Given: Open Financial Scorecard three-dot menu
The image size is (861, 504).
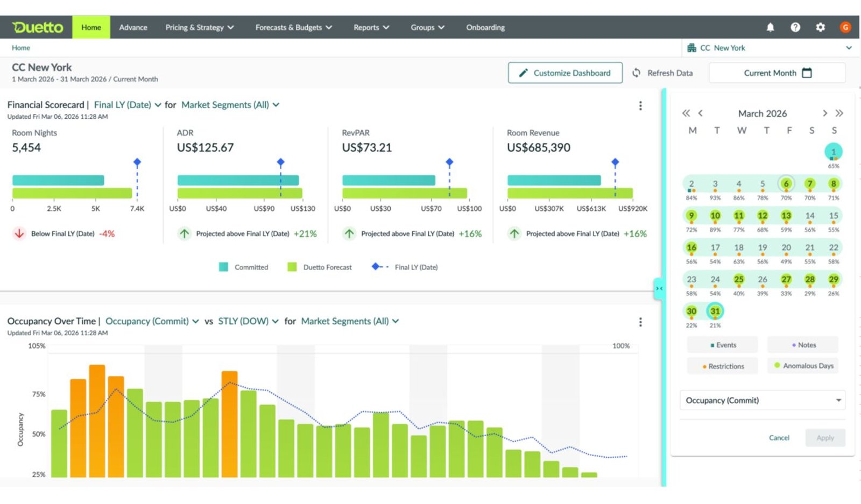Looking at the screenshot, I should pyautogui.click(x=640, y=106).
